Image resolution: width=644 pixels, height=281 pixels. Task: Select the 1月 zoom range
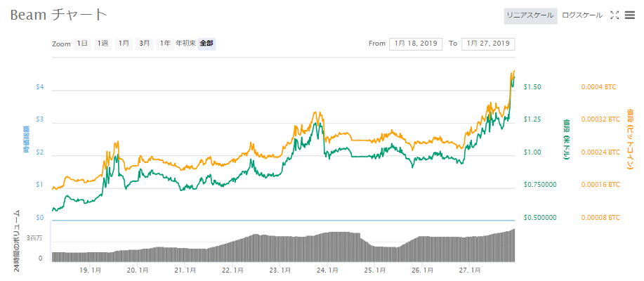click(124, 44)
